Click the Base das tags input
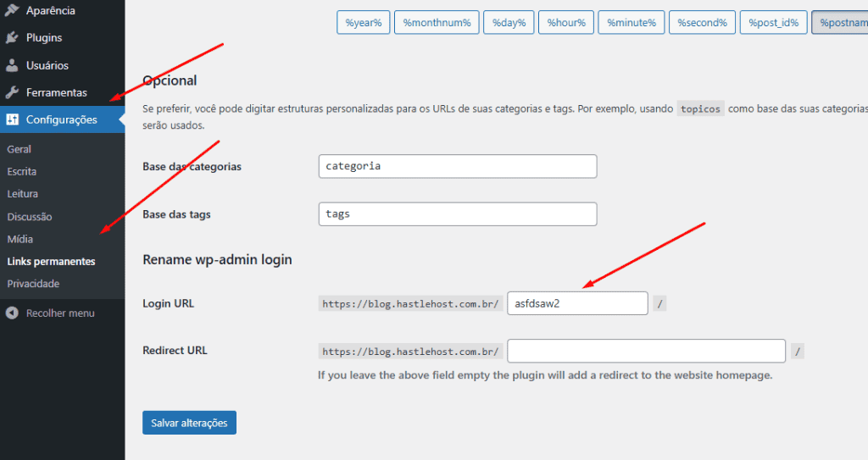The image size is (868, 460). coord(457,214)
